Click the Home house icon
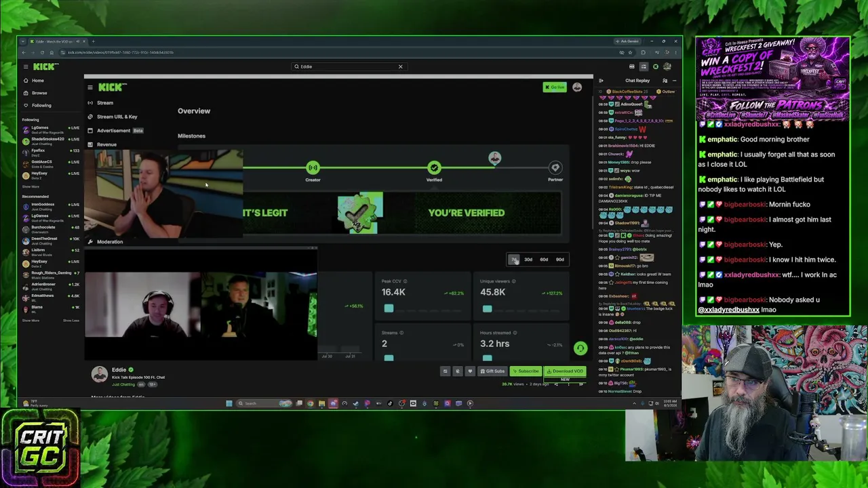The image size is (868, 488). tap(26, 81)
